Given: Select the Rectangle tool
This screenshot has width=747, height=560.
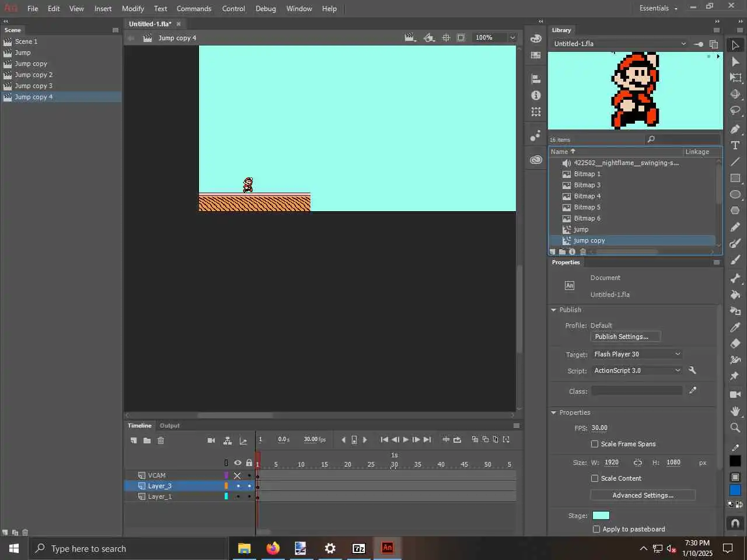Looking at the screenshot, I should 735,178.
